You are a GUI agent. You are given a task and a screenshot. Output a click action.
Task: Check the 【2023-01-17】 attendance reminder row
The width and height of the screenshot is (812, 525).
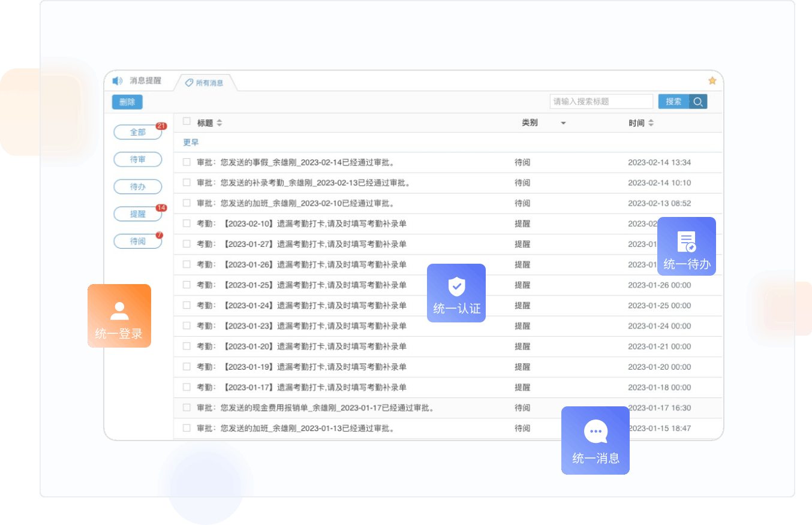(x=187, y=386)
